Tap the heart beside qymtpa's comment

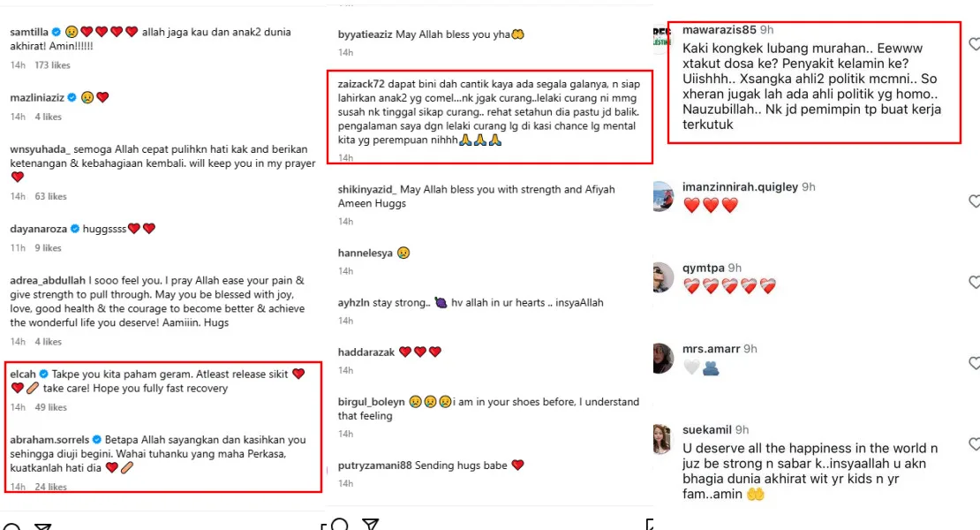[x=974, y=282]
